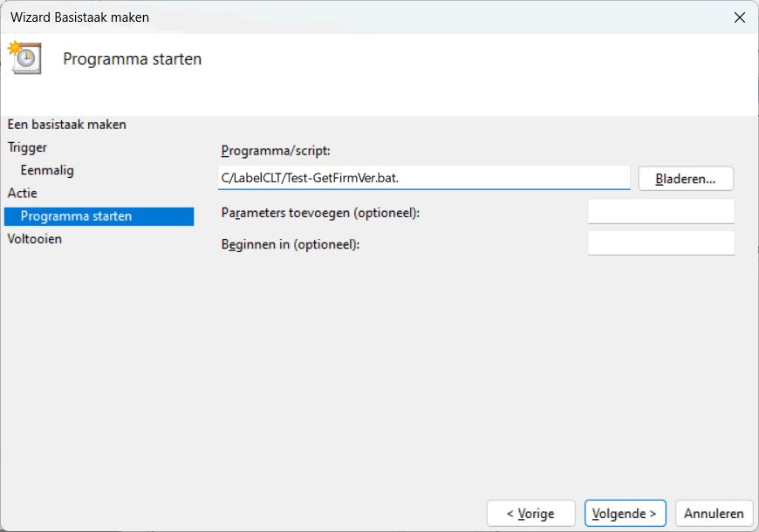Open the Actie step in sidebar
The height and width of the screenshot is (532, 759).
(x=23, y=193)
